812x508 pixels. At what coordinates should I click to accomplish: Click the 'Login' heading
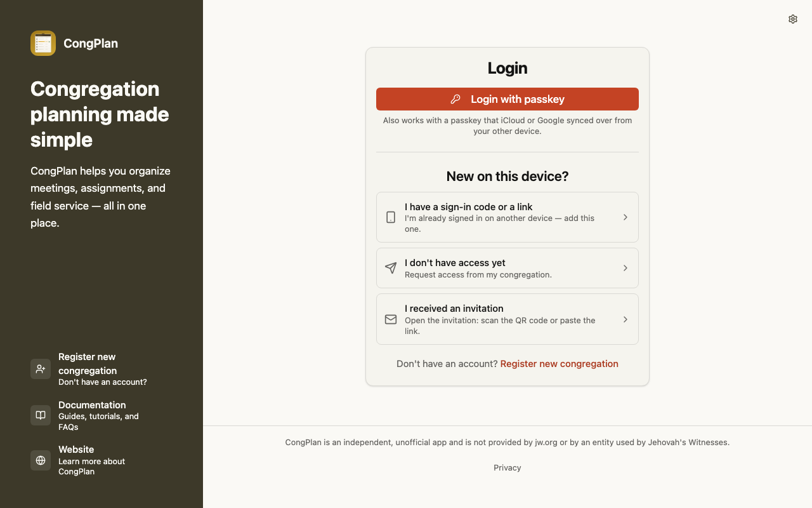507,68
